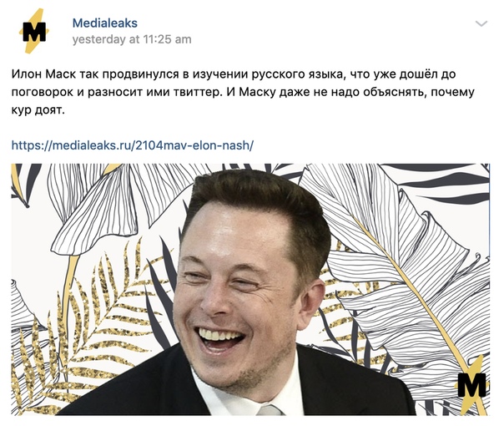Expand the post options chevron menu

click(481, 23)
